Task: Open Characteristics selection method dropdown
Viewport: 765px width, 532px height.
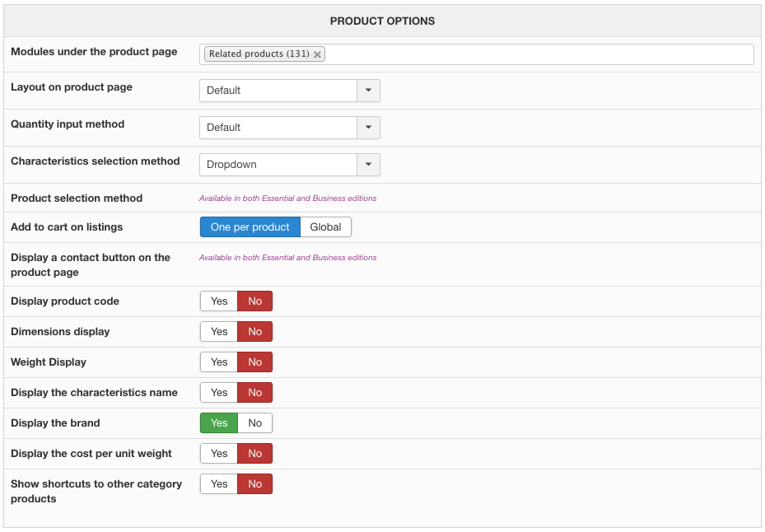Action: (x=289, y=165)
